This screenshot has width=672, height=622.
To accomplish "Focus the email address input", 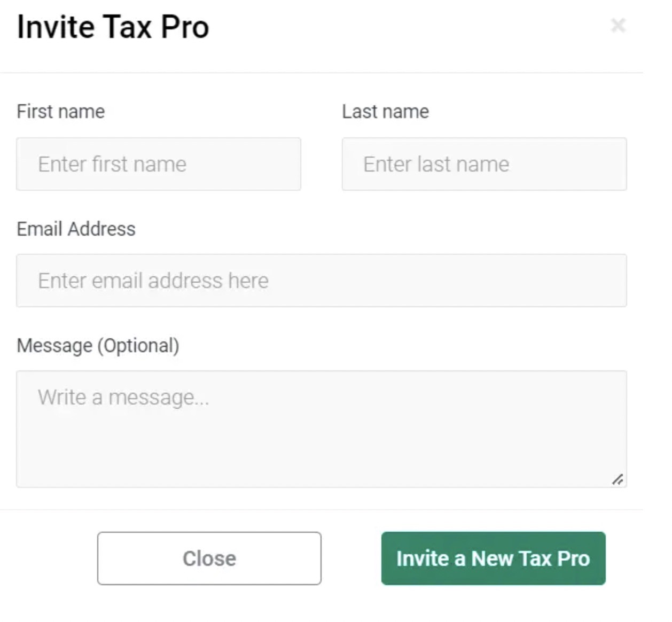I will (321, 281).
